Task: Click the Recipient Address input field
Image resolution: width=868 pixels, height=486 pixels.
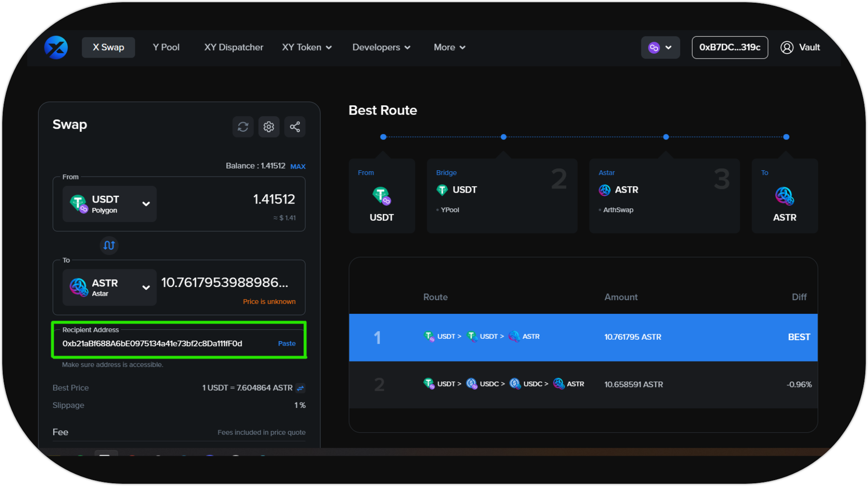Action: coord(164,344)
